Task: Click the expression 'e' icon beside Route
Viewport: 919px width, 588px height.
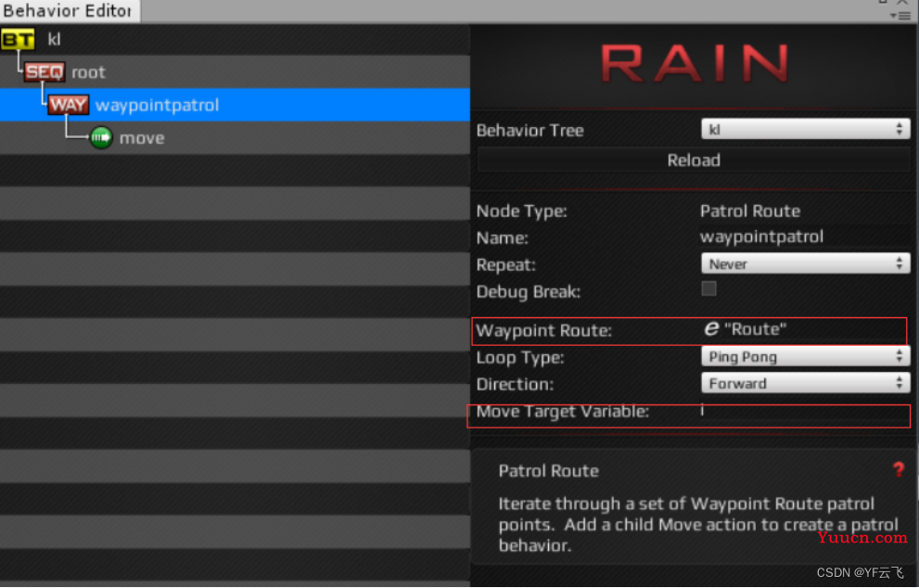Action: click(x=711, y=328)
